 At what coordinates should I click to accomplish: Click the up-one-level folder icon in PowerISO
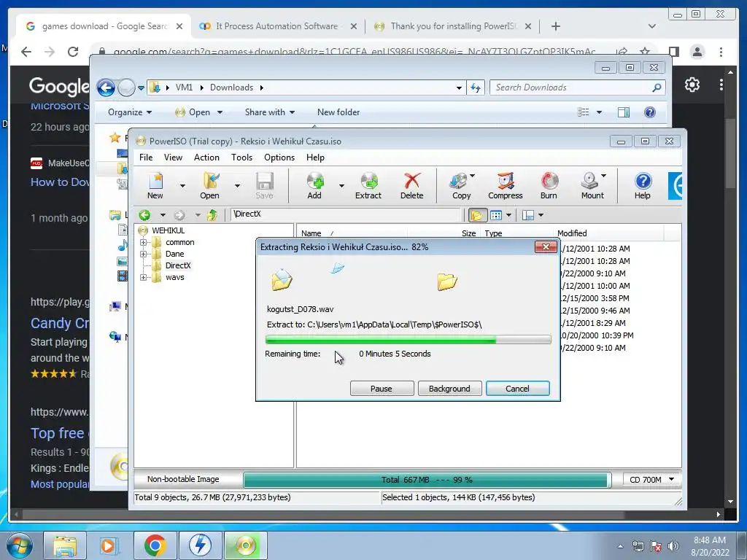(x=212, y=215)
